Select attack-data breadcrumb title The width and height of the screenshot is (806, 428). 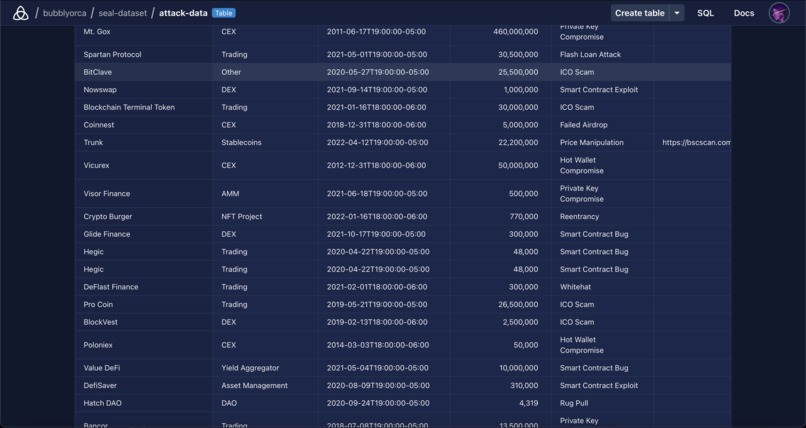183,13
